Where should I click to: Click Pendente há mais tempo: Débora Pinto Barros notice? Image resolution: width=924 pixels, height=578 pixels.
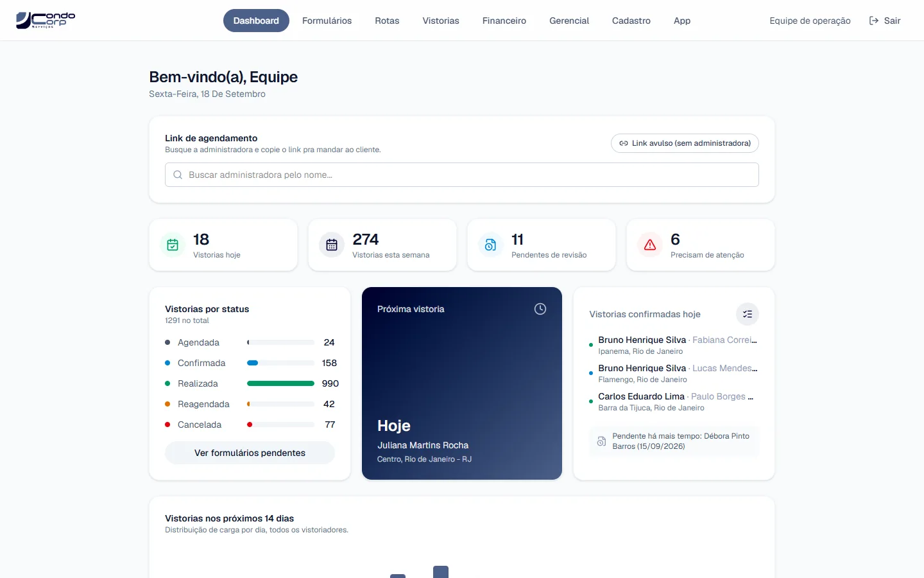click(x=674, y=441)
